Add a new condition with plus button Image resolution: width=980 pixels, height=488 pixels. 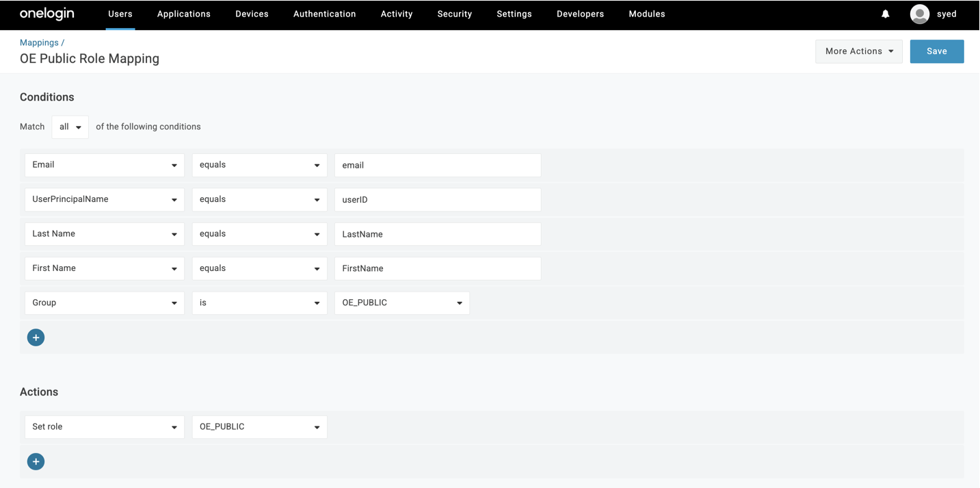[x=36, y=337]
